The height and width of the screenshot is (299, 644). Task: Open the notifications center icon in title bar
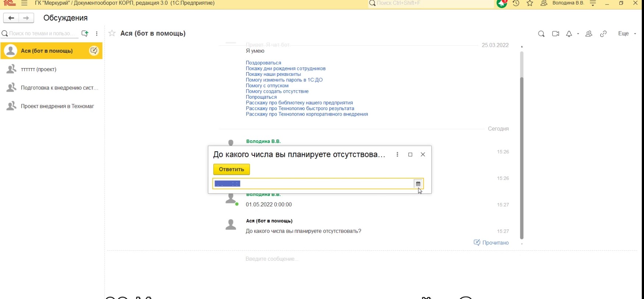(502, 3)
